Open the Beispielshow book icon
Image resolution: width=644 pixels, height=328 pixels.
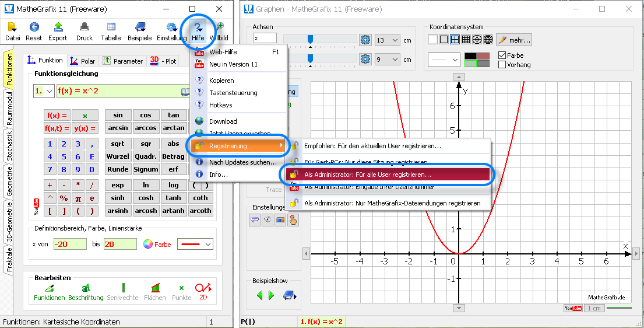(x=290, y=295)
